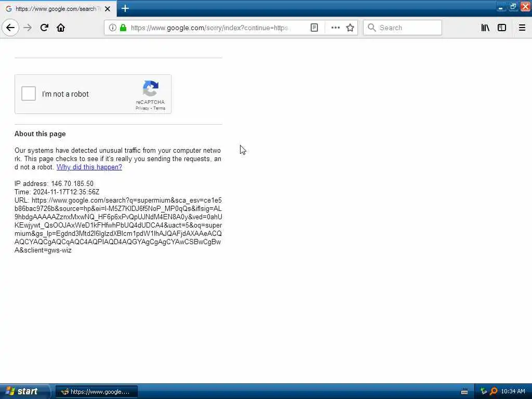Click the forward arrow navigation button
The image size is (532, 399).
28,28
